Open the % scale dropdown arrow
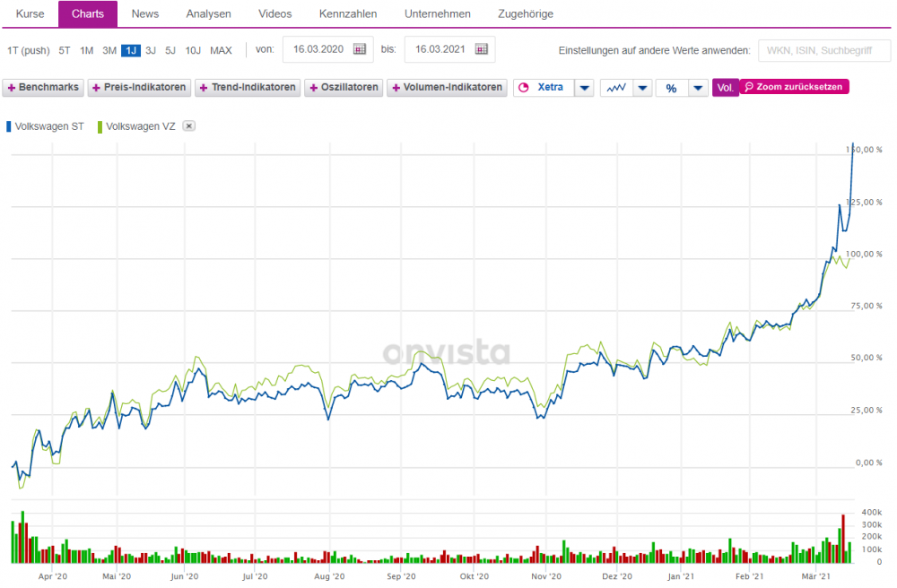 (x=697, y=88)
